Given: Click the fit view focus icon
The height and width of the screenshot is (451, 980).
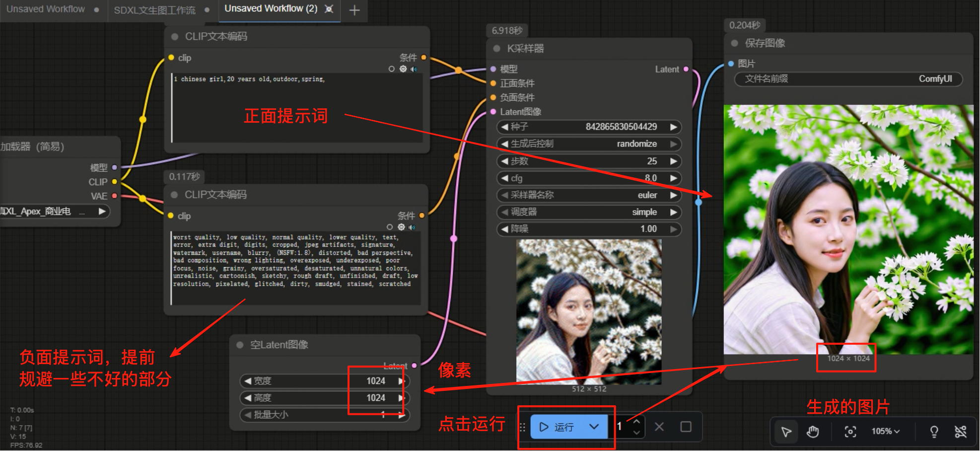Looking at the screenshot, I should click(x=850, y=432).
